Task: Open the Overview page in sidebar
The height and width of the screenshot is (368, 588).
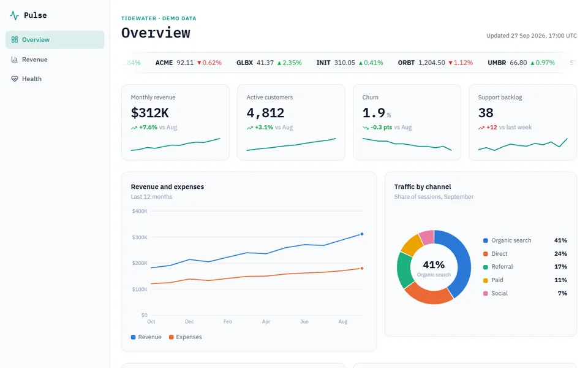Action: [x=55, y=40]
